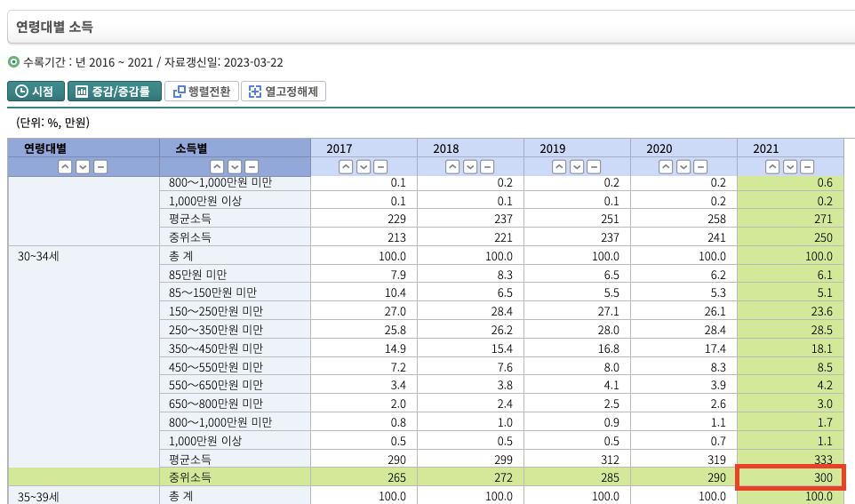
Task: Click 2021 value 250 in upper 중위소득 row
Action: click(x=791, y=237)
